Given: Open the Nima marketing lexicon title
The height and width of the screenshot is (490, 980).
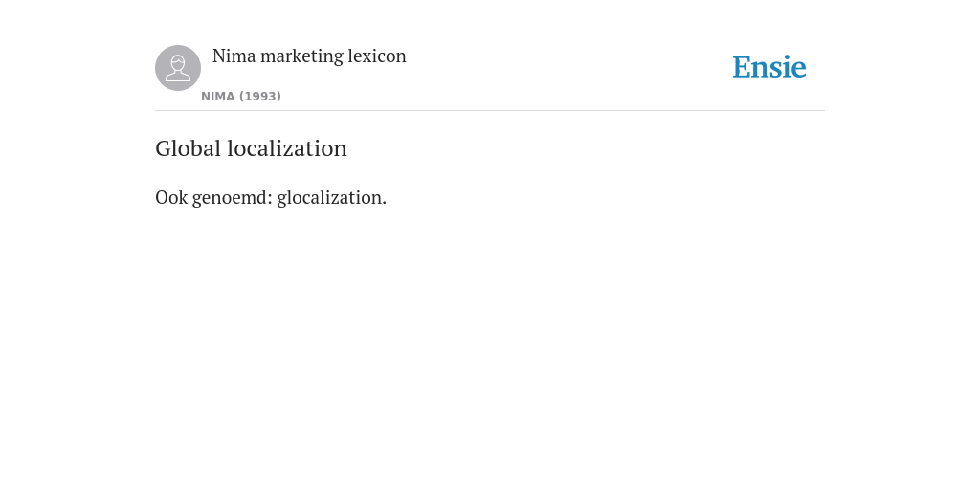Looking at the screenshot, I should (x=309, y=56).
